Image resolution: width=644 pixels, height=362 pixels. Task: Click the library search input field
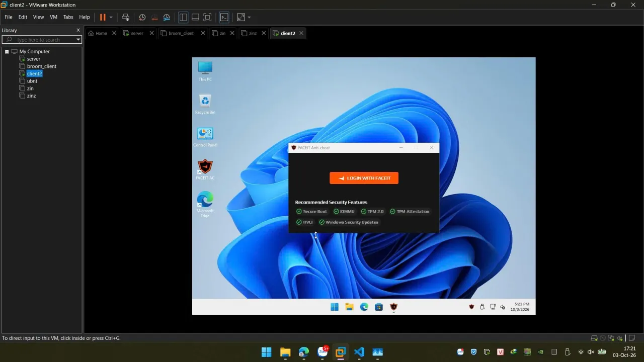coord(42,40)
